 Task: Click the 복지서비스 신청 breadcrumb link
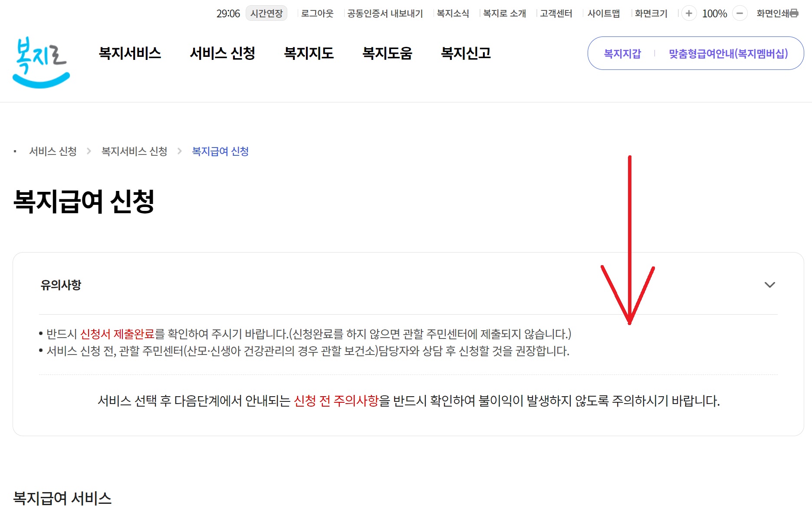[x=134, y=151]
